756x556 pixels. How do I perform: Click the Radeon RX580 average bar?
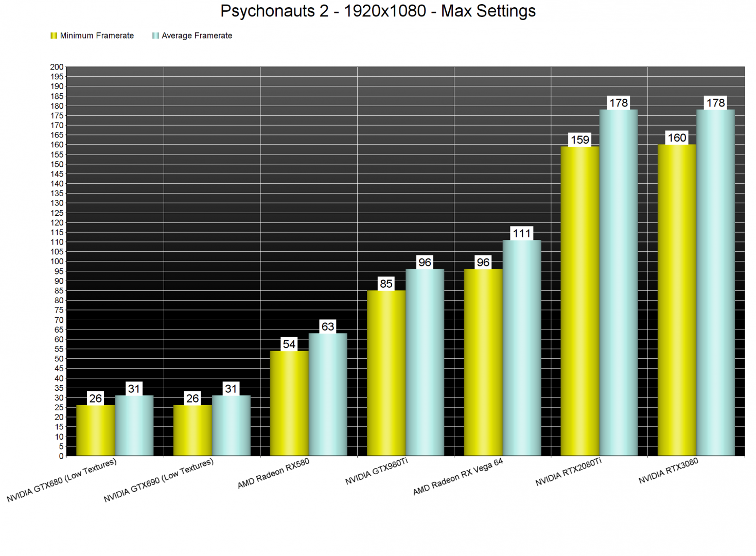pyautogui.click(x=328, y=394)
